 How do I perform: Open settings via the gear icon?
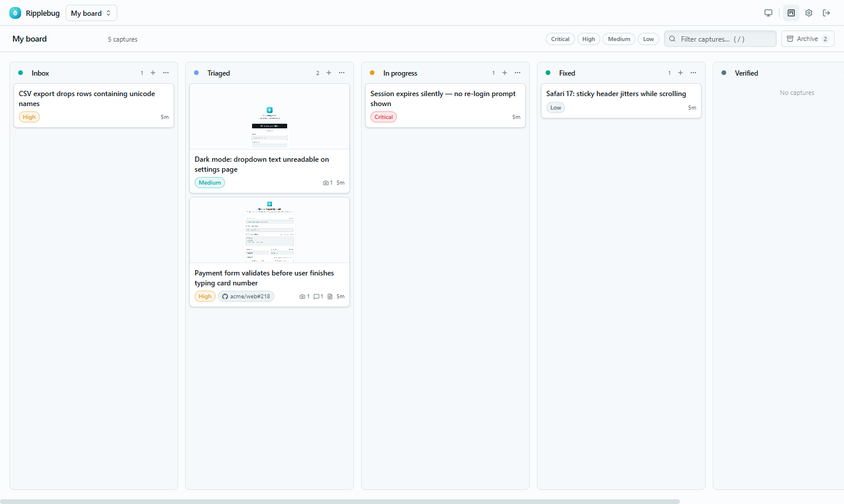point(809,13)
